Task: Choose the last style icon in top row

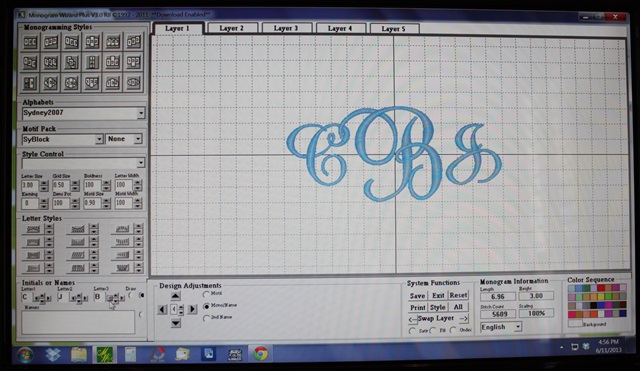Action: [133, 42]
